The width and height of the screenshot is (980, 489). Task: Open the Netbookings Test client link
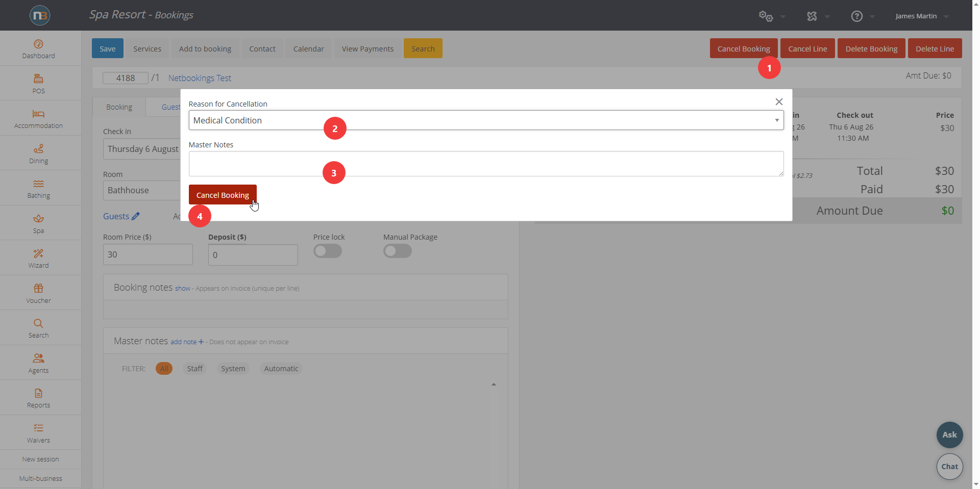click(x=200, y=78)
